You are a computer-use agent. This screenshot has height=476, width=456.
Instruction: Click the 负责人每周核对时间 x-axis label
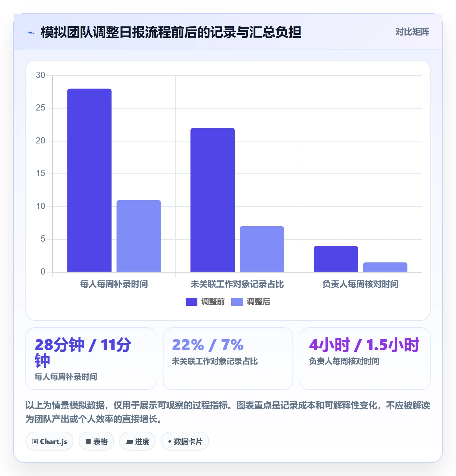coord(360,284)
